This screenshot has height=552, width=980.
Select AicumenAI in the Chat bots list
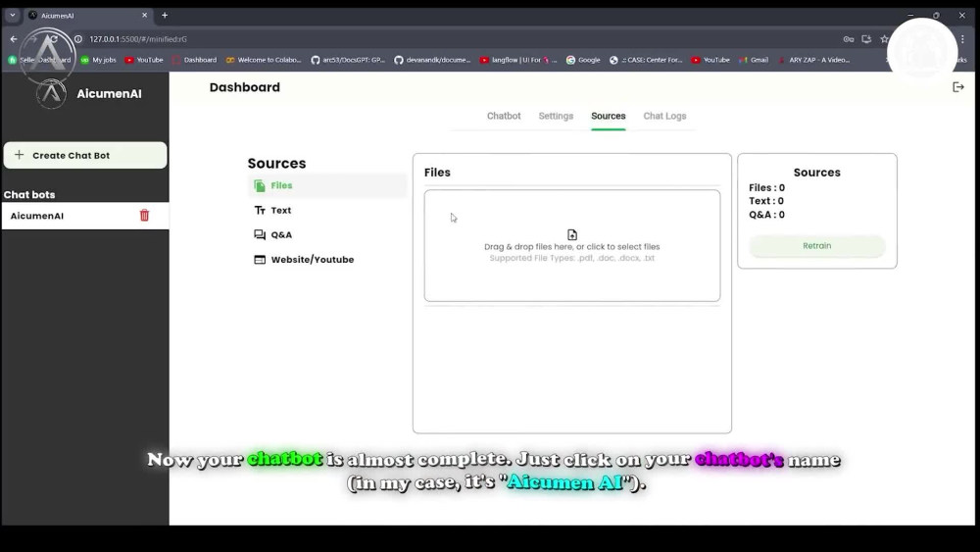coord(85,216)
